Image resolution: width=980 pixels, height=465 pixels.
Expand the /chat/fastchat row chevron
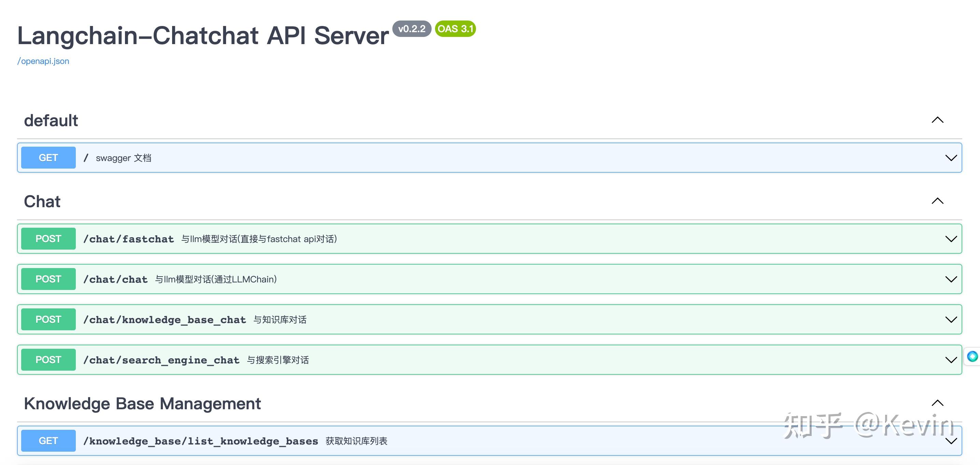coord(951,239)
